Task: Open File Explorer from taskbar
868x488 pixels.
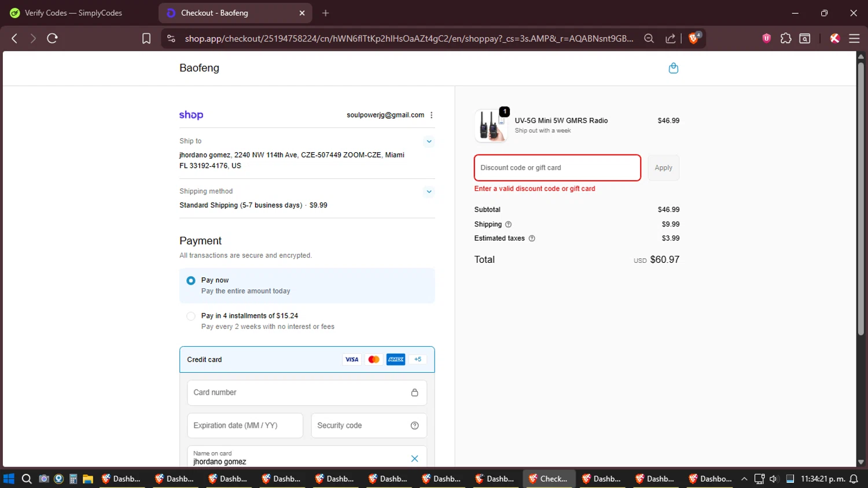Action: click(88, 479)
